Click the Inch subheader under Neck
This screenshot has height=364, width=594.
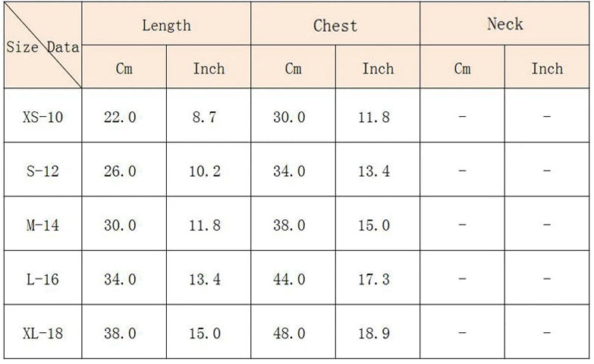(547, 68)
